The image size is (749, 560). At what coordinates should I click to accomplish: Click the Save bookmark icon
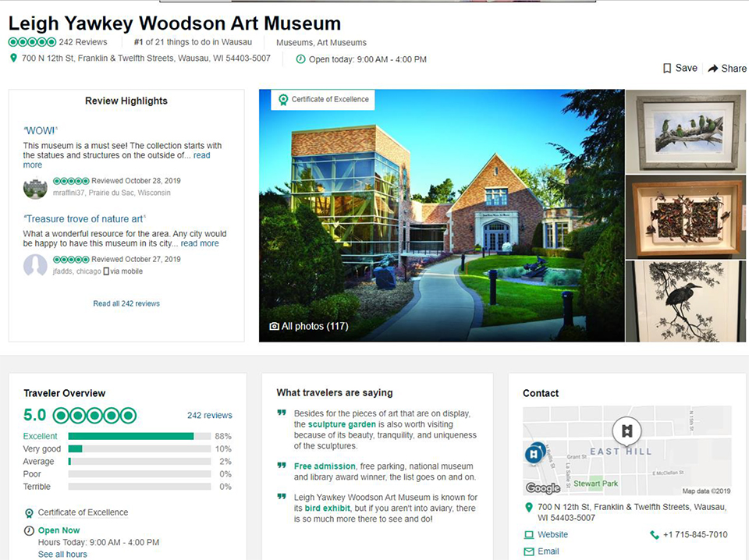[x=667, y=69]
